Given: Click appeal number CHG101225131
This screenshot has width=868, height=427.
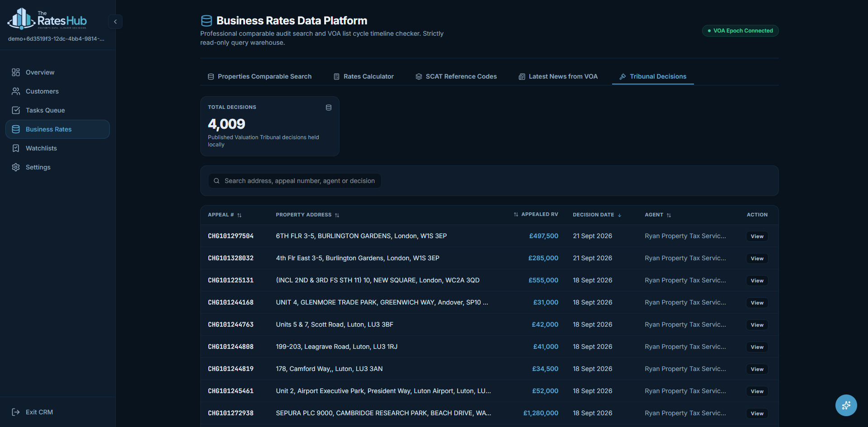Looking at the screenshot, I should pos(231,281).
